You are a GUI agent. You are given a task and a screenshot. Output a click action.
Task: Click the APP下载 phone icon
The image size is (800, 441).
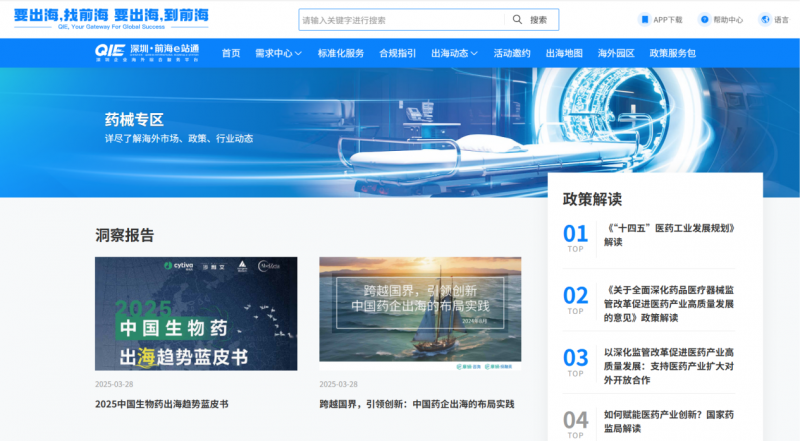pyautogui.click(x=644, y=20)
